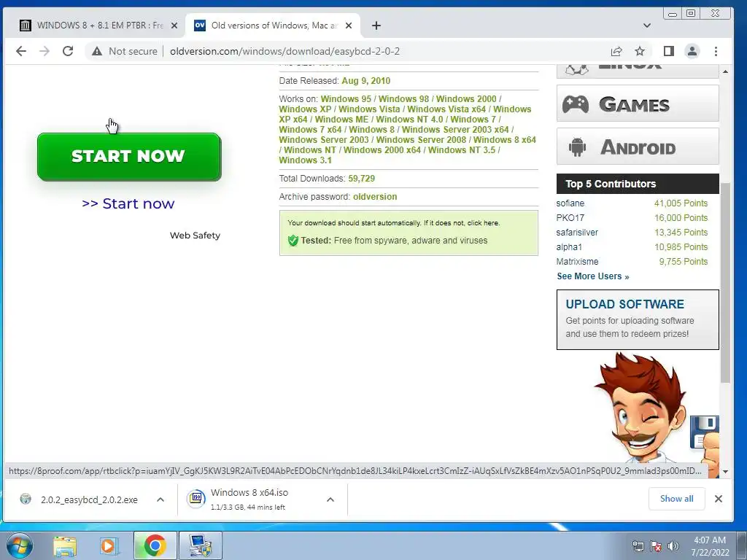Click the volume speaker tray icon
Image resolution: width=747 pixels, height=560 pixels.
coord(673,545)
